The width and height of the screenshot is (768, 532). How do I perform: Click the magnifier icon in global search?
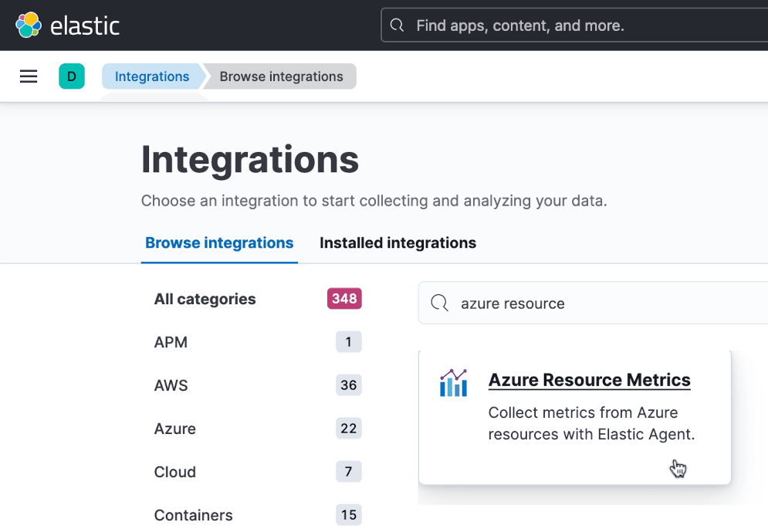point(398,25)
